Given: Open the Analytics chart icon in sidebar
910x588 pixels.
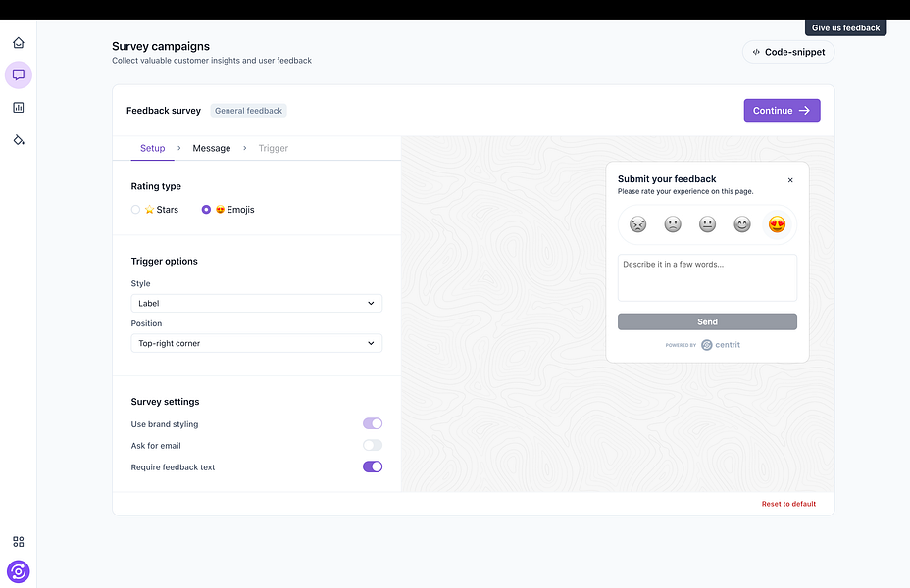Looking at the screenshot, I should click(x=19, y=107).
